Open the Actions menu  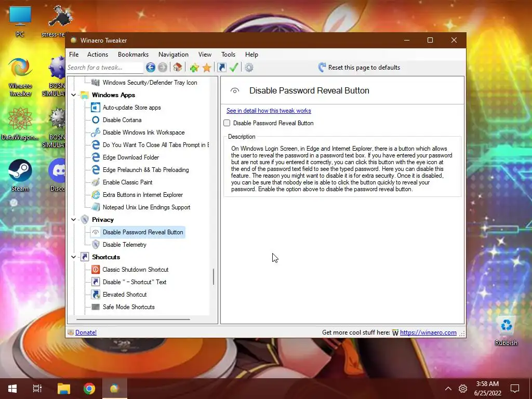[98, 55]
